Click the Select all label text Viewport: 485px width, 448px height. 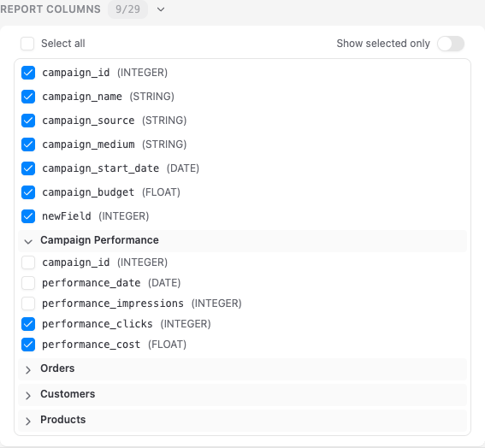point(63,44)
